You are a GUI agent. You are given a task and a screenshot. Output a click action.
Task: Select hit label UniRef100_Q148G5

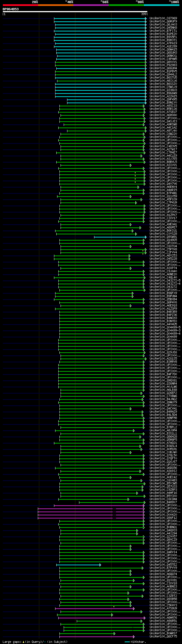click(163, 240)
